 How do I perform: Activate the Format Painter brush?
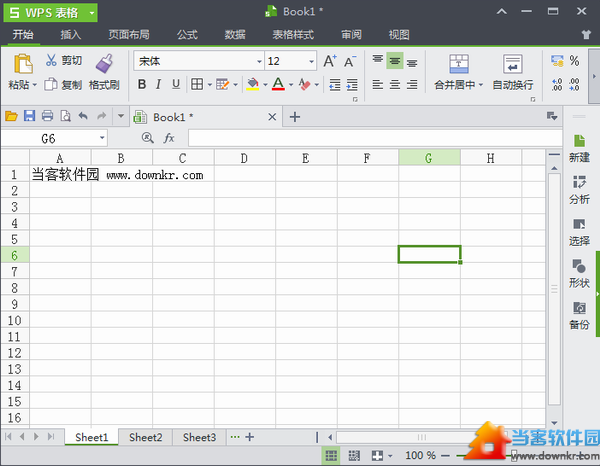[104, 64]
